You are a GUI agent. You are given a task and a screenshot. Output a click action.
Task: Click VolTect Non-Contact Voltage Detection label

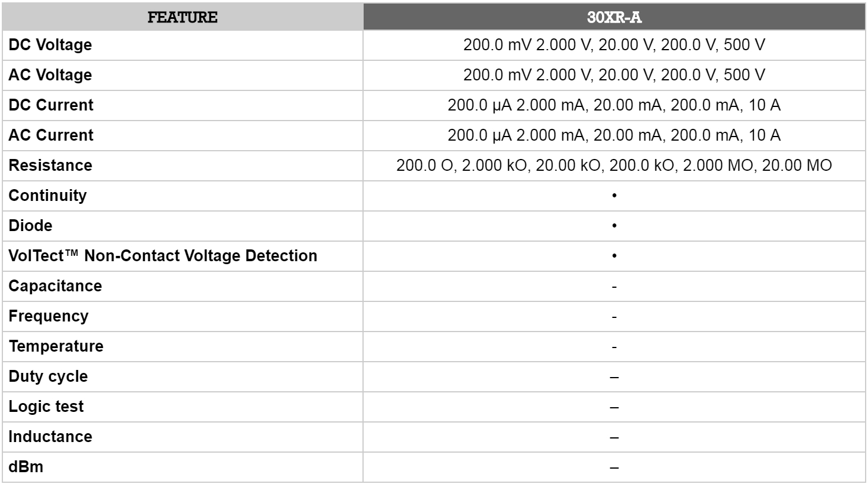(x=163, y=256)
